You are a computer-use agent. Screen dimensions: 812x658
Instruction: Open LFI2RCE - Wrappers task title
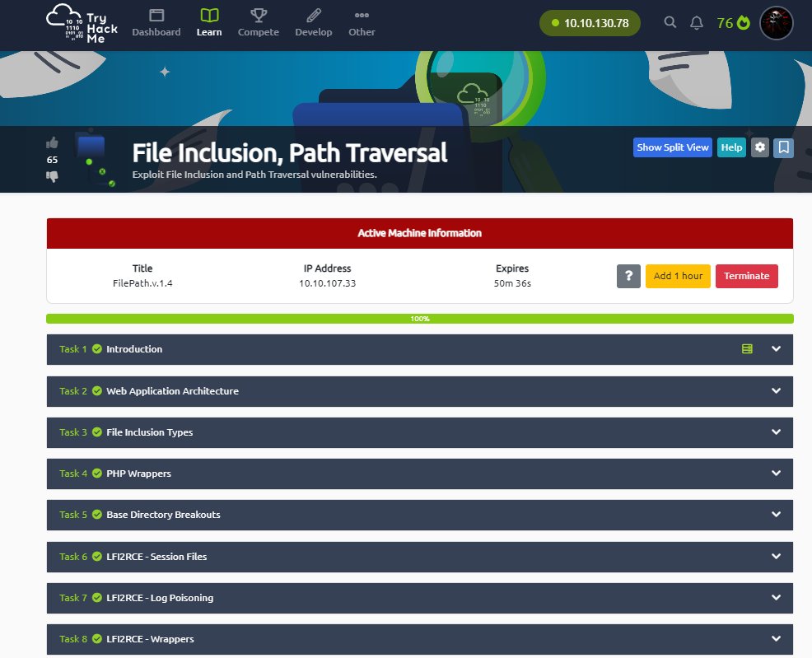pyautogui.click(x=150, y=639)
